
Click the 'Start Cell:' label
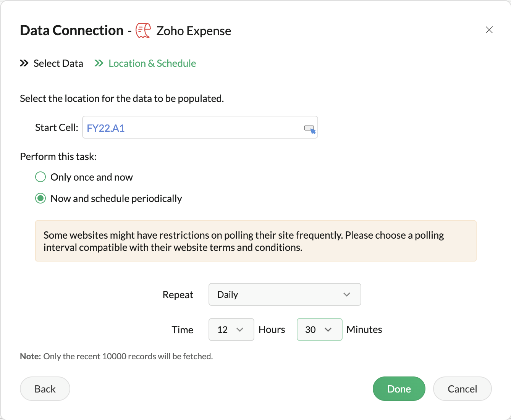pyautogui.click(x=57, y=128)
